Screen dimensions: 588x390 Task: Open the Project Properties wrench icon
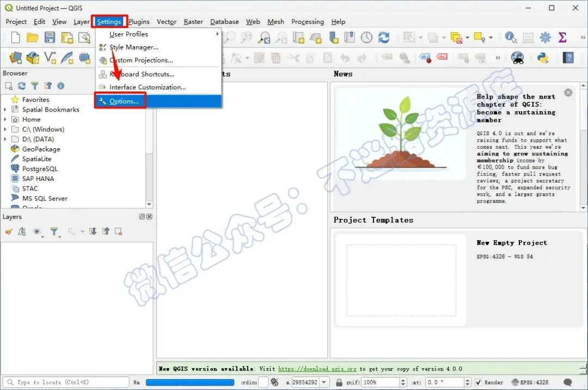pyautogui.click(x=84, y=38)
